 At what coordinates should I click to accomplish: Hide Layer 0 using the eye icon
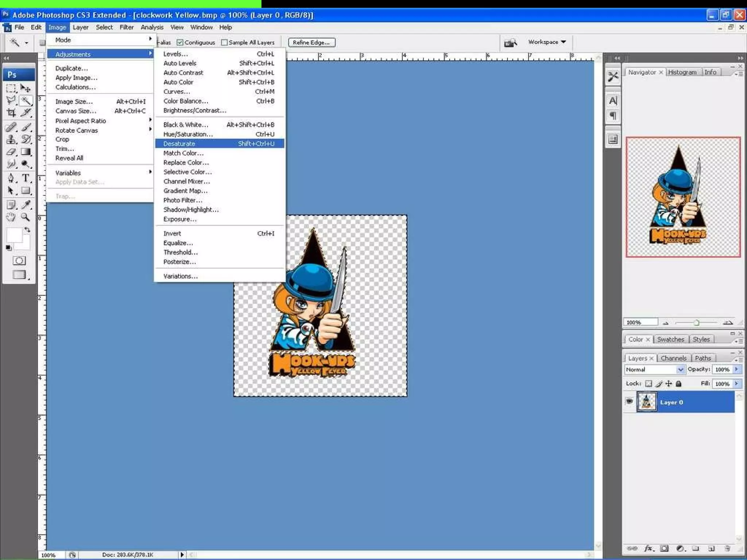click(629, 401)
